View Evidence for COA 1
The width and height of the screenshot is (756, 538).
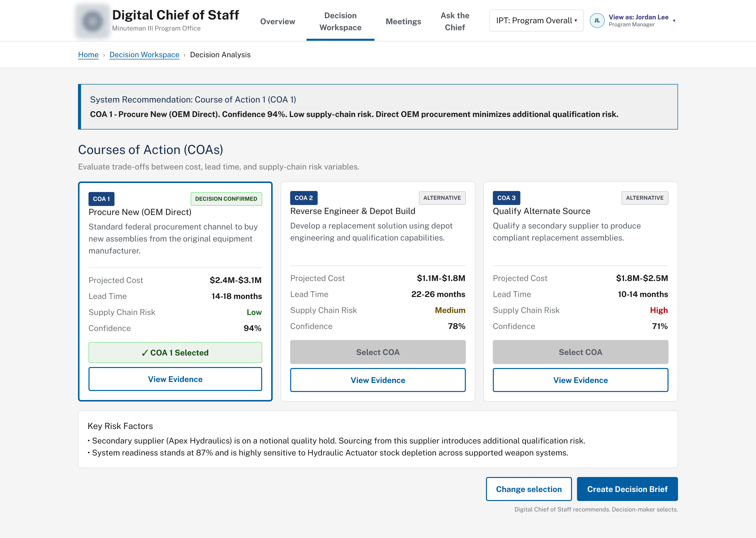(175, 379)
